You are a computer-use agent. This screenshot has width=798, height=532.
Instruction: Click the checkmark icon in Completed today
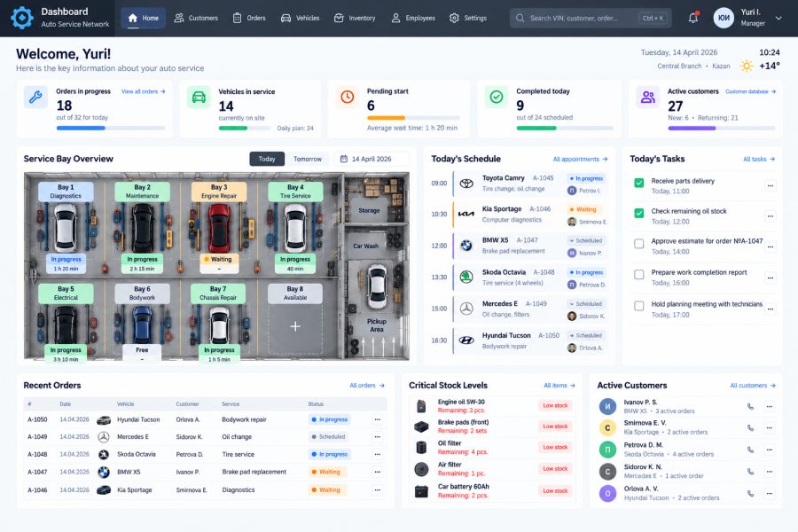pos(497,97)
